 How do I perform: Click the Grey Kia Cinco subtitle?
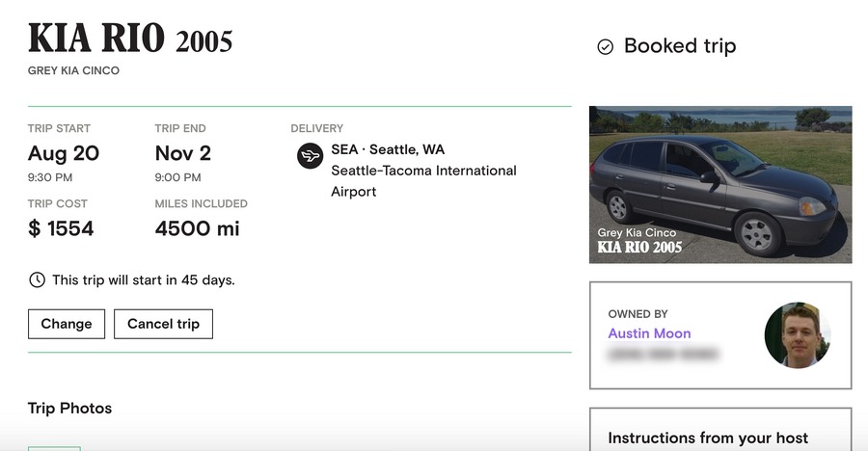pos(73,71)
